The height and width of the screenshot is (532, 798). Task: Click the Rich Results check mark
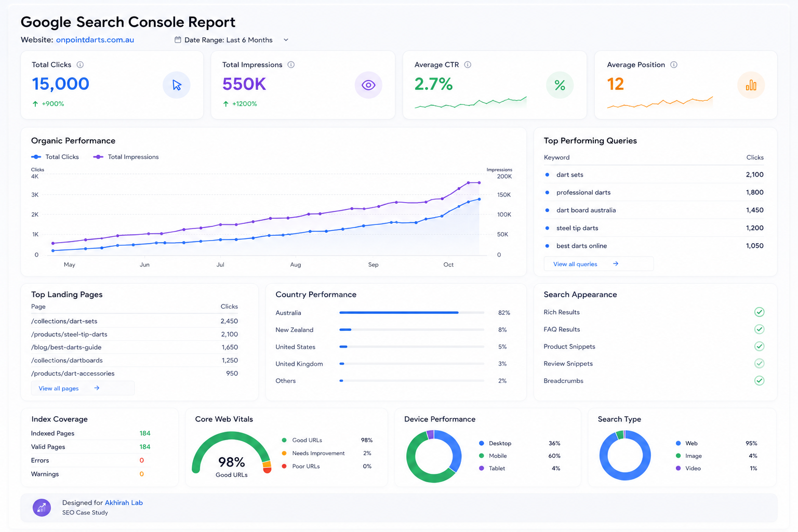coord(759,312)
